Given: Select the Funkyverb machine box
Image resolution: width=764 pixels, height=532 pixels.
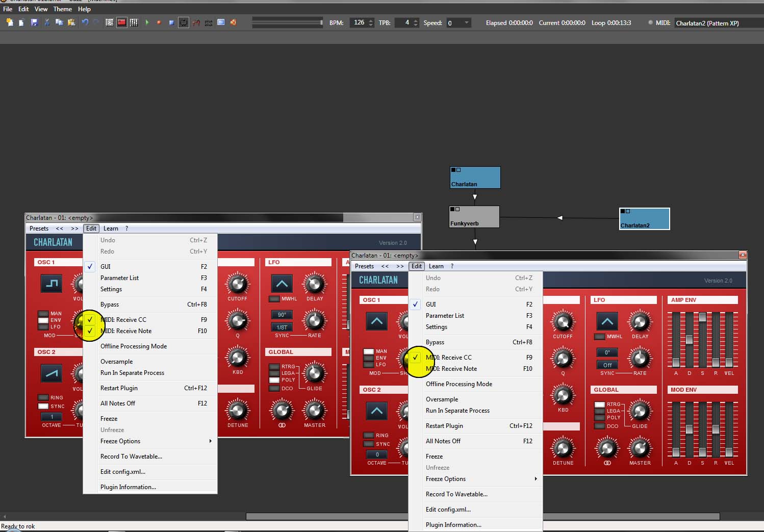Looking at the screenshot, I should pyautogui.click(x=474, y=217).
